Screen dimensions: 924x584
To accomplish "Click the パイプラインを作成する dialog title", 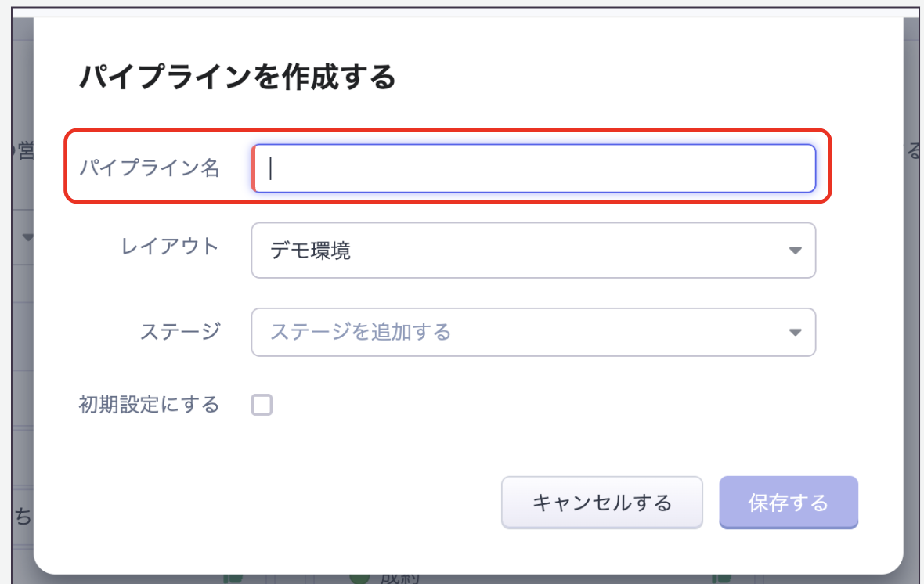I will pyautogui.click(x=236, y=78).
